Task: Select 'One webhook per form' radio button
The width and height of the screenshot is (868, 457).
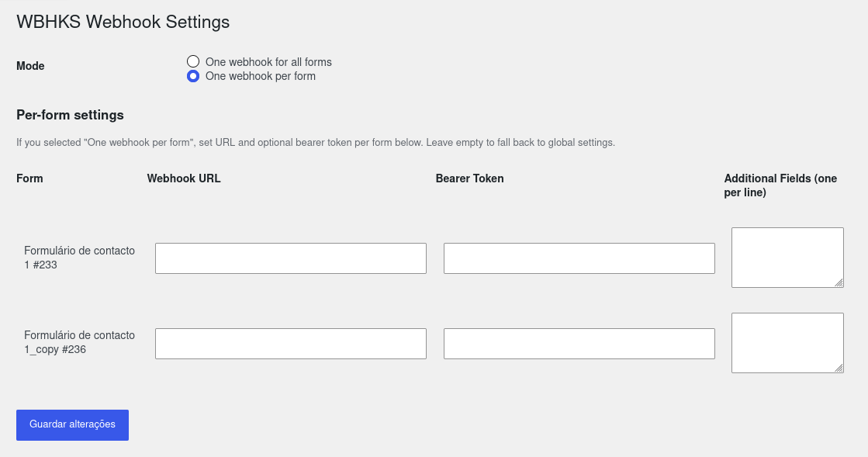Action: (192, 76)
